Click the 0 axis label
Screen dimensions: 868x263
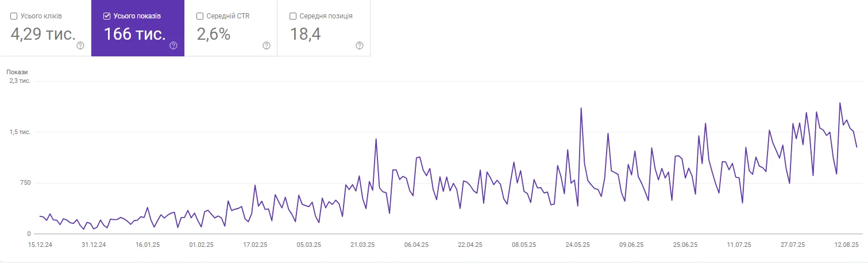pos(29,234)
